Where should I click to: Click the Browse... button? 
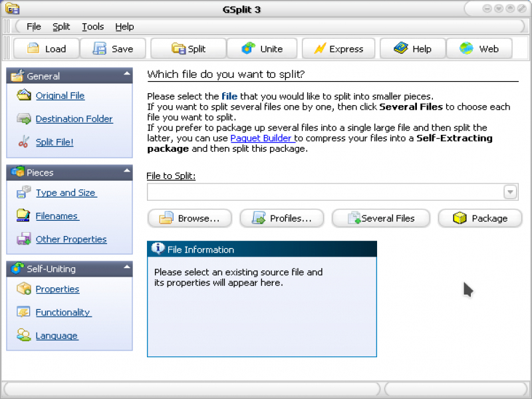point(190,218)
